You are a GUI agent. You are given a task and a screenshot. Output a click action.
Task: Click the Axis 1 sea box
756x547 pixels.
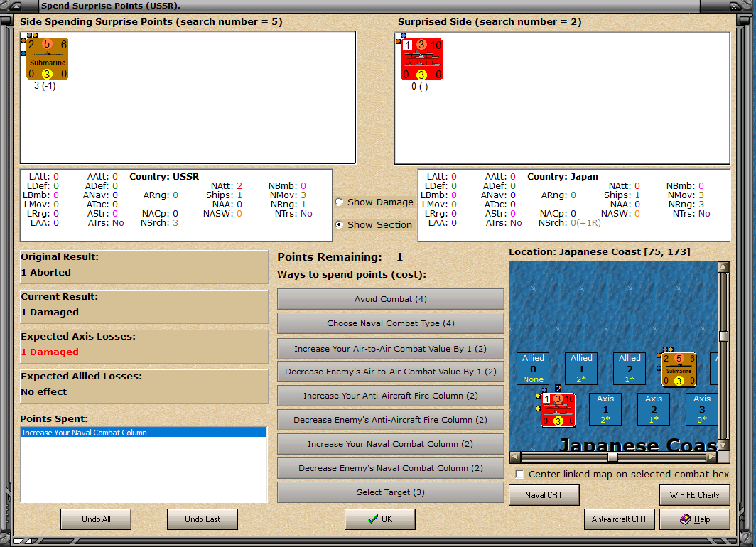pyautogui.click(x=605, y=409)
